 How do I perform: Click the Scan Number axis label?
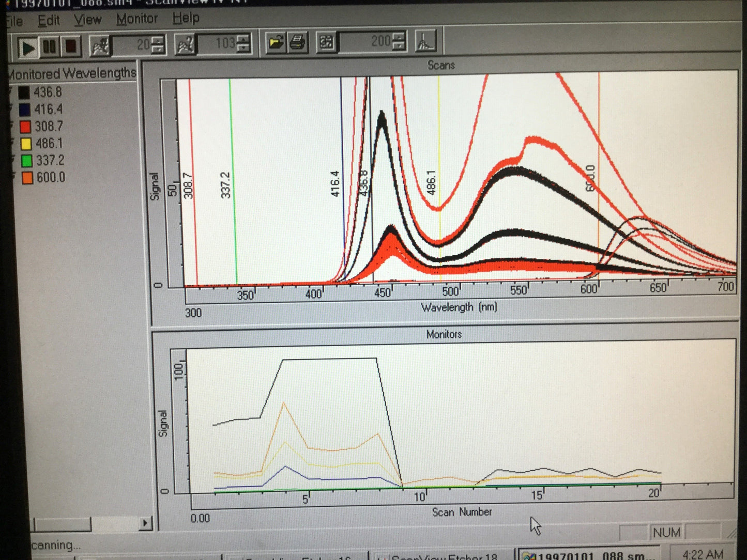point(462,512)
